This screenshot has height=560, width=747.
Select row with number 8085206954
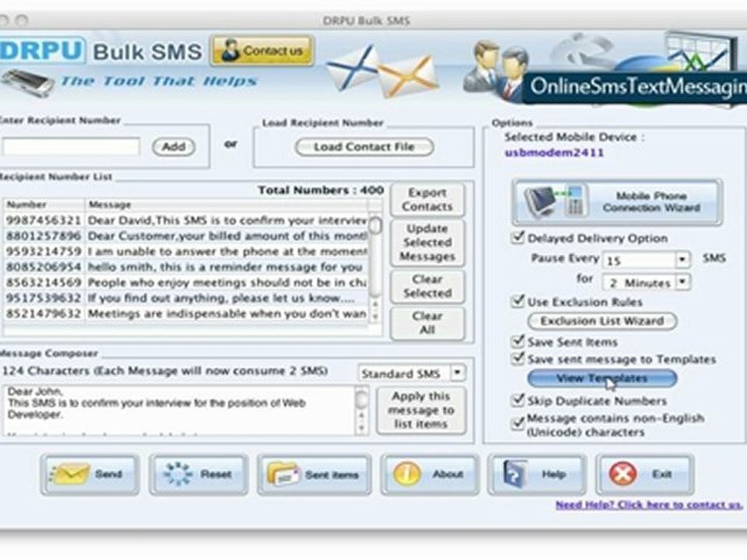coord(186,267)
